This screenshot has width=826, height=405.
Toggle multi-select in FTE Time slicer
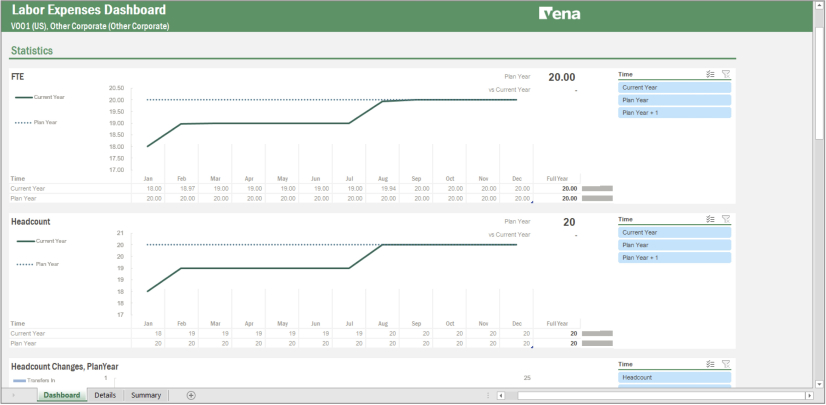pos(710,74)
